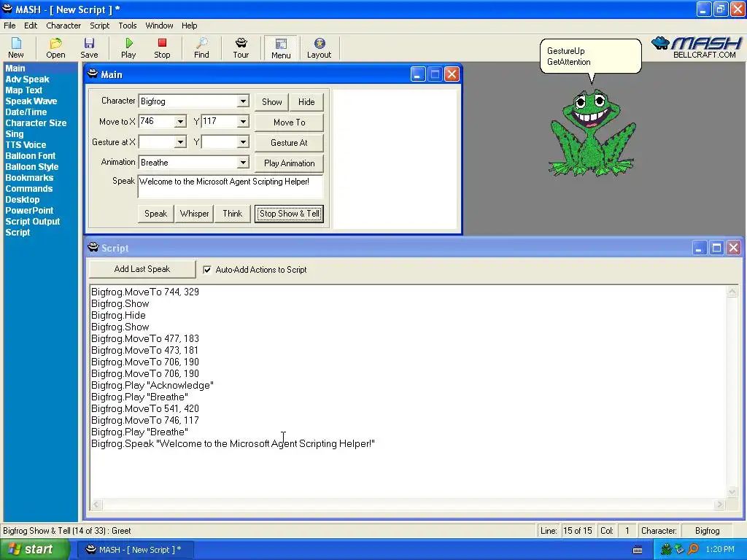Select the MASH taskbar button

tap(135, 550)
